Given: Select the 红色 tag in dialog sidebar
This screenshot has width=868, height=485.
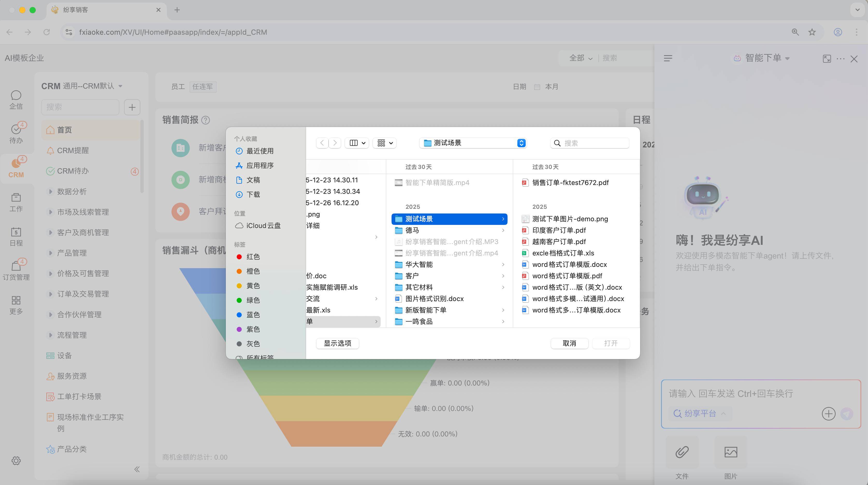Looking at the screenshot, I should (x=253, y=257).
